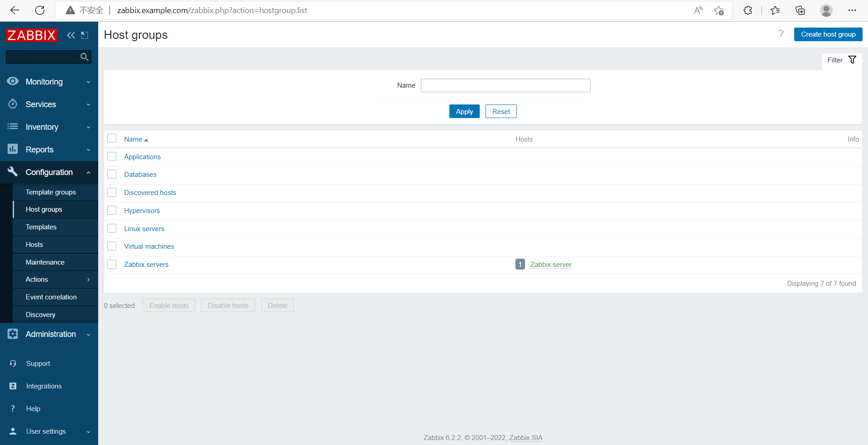Open the Zabbix server host link

coord(551,265)
